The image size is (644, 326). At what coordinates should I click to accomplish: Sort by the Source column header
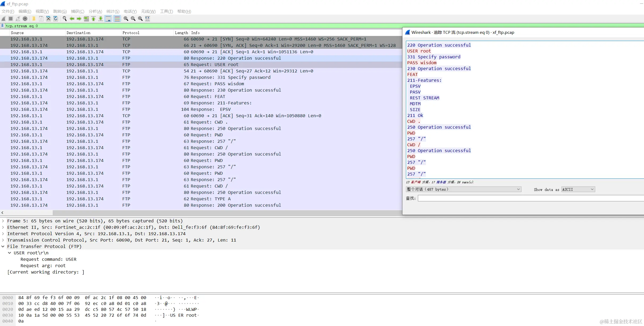(37, 33)
